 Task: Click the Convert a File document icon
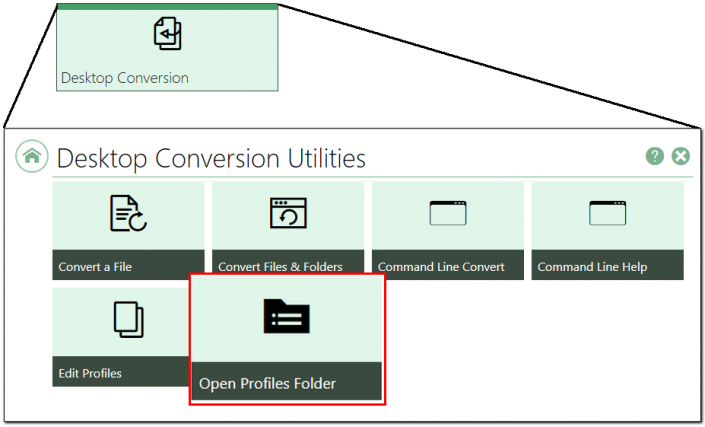(x=128, y=213)
